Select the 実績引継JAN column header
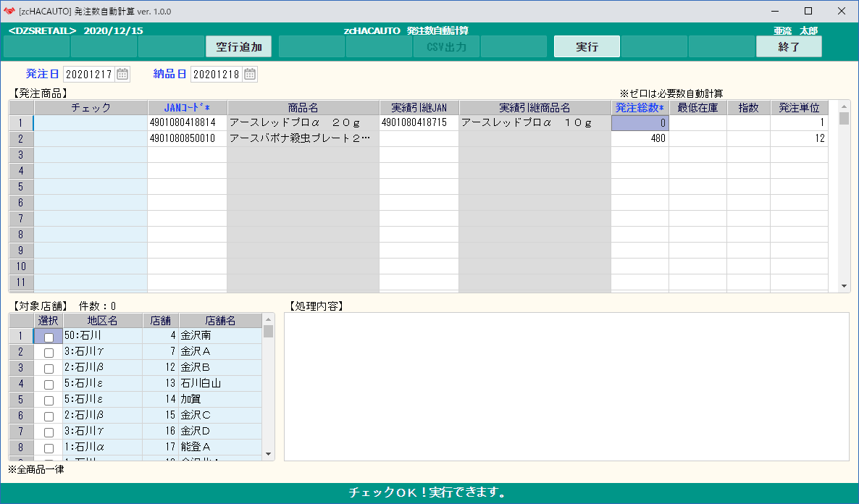This screenshot has height=504, width=859. pos(419,108)
